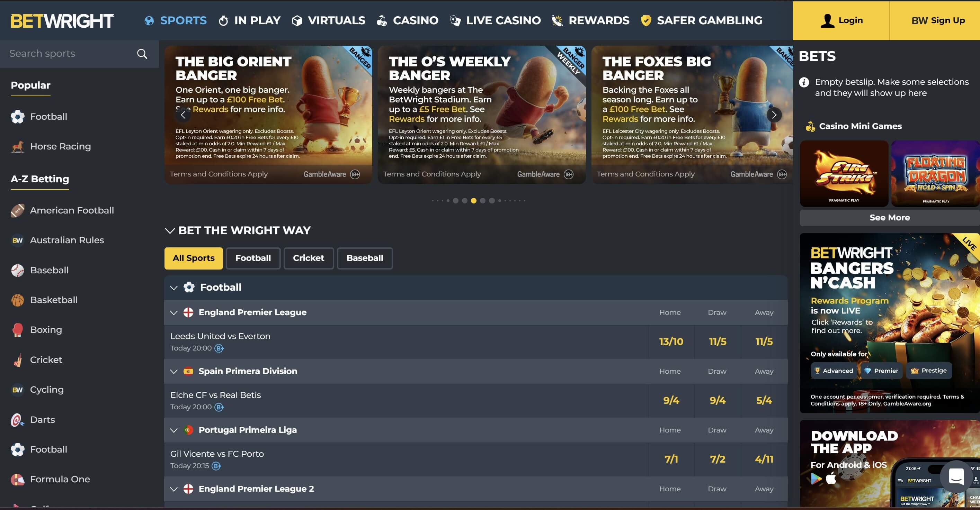Click the Darts target icon
Image resolution: width=980 pixels, height=510 pixels.
(18, 420)
